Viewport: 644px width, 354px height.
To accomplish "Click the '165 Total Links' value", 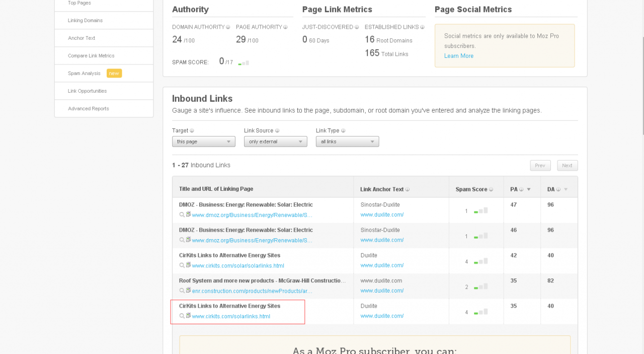I will (x=386, y=53).
